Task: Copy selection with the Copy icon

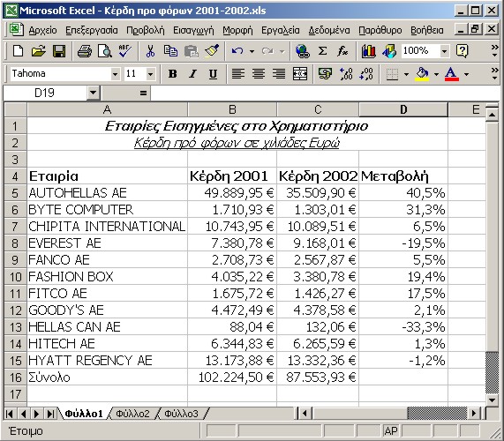Action: pyautogui.click(x=170, y=51)
